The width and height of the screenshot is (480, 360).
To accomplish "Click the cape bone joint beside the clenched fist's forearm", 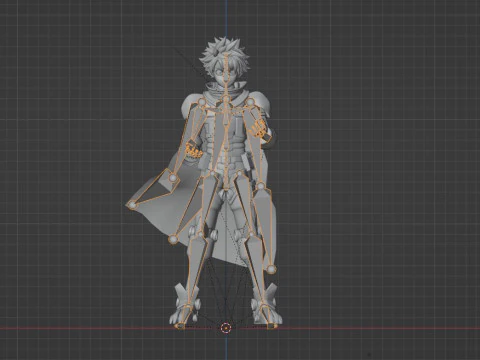I will click(x=173, y=178).
